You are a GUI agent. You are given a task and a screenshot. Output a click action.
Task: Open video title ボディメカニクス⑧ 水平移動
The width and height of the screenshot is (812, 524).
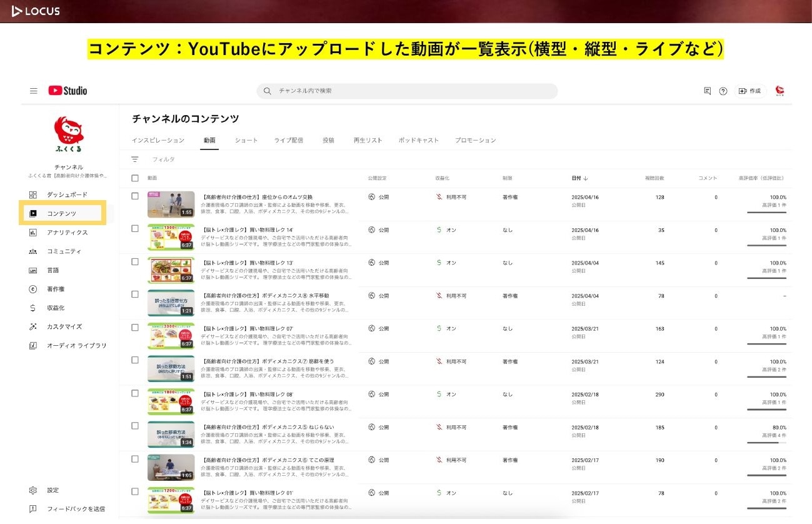pos(265,296)
